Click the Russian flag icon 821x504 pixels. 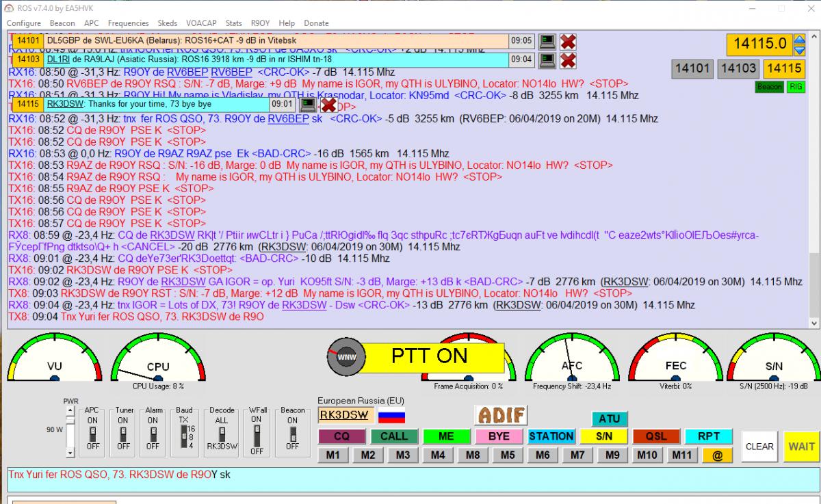point(391,415)
